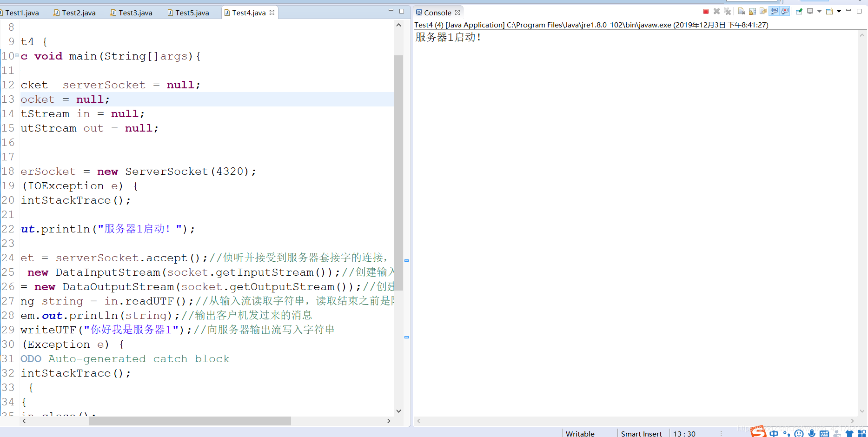Click the editor vertical scrollbar thumb
Image resolution: width=868 pixels, height=437 pixels.
pos(398,172)
